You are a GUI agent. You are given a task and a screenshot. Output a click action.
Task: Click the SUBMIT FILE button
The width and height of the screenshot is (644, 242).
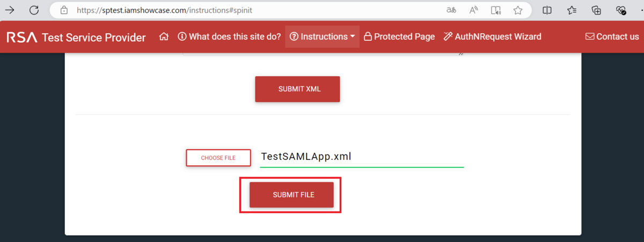291,195
